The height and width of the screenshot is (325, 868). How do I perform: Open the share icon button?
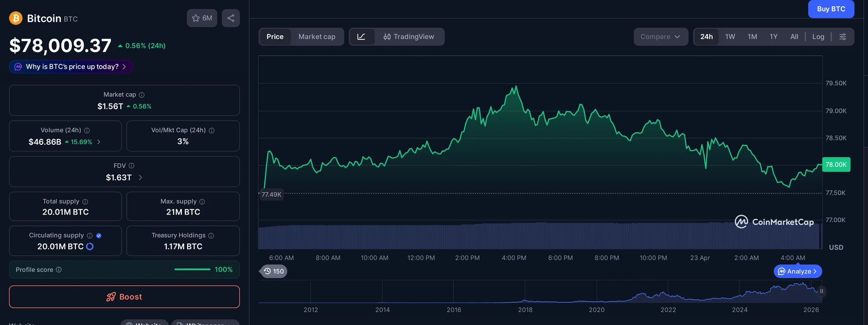pyautogui.click(x=231, y=18)
